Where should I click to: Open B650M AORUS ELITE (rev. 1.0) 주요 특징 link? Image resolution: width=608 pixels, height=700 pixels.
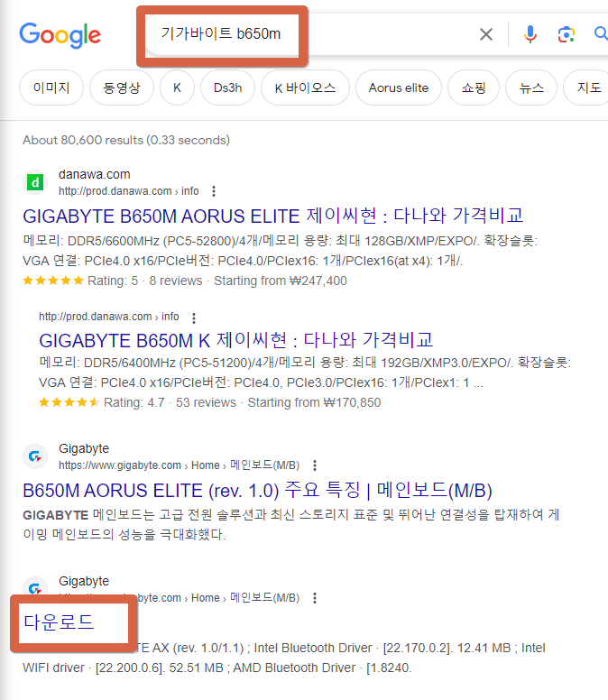[257, 490]
